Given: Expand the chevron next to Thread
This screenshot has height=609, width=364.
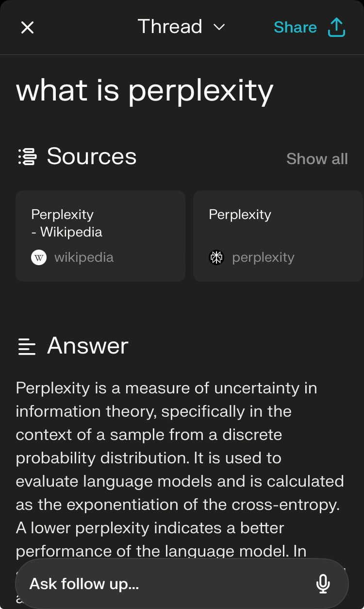Looking at the screenshot, I should (x=218, y=28).
